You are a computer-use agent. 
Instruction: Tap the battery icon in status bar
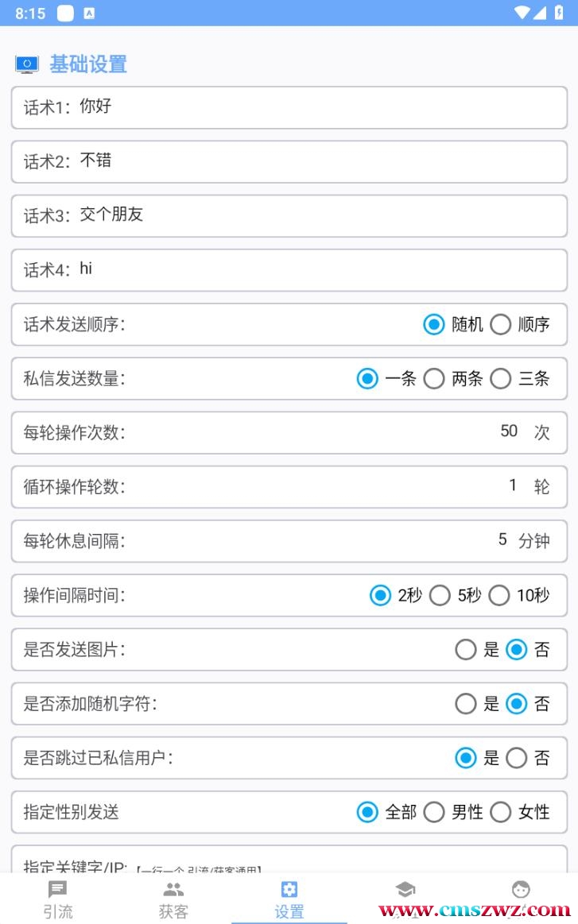pyautogui.click(x=559, y=13)
